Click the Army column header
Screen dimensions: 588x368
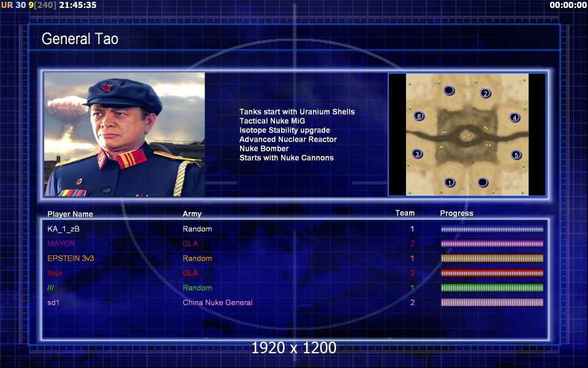[192, 214]
